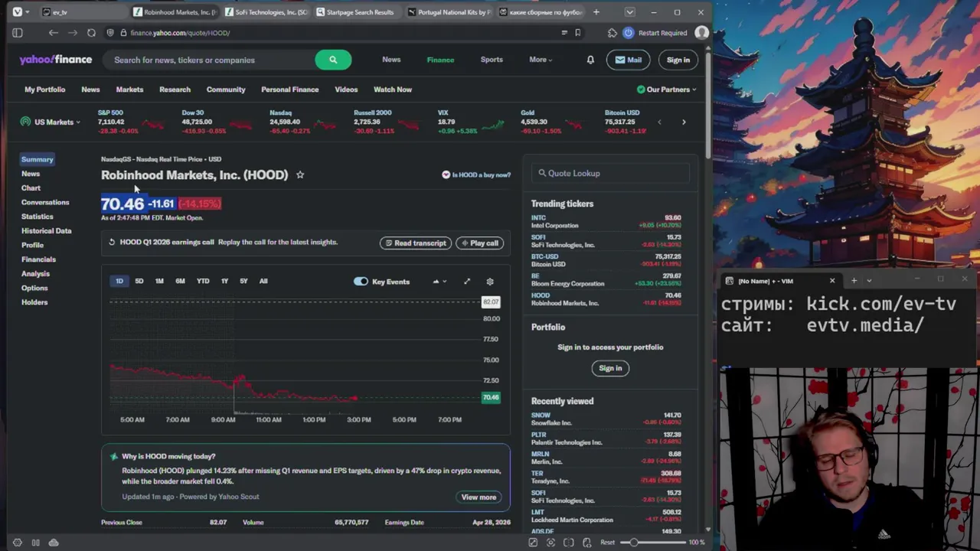Reload the page in browser toolbar

click(x=91, y=33)
